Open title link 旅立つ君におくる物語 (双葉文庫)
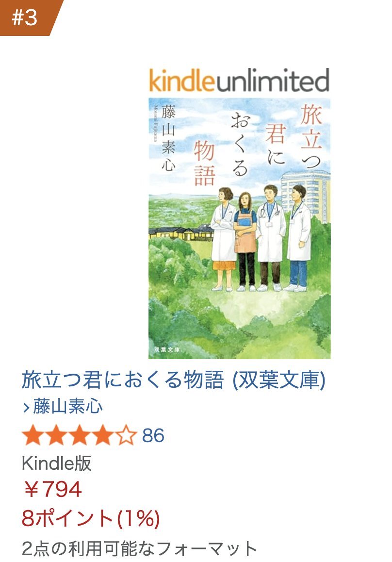 173,380
